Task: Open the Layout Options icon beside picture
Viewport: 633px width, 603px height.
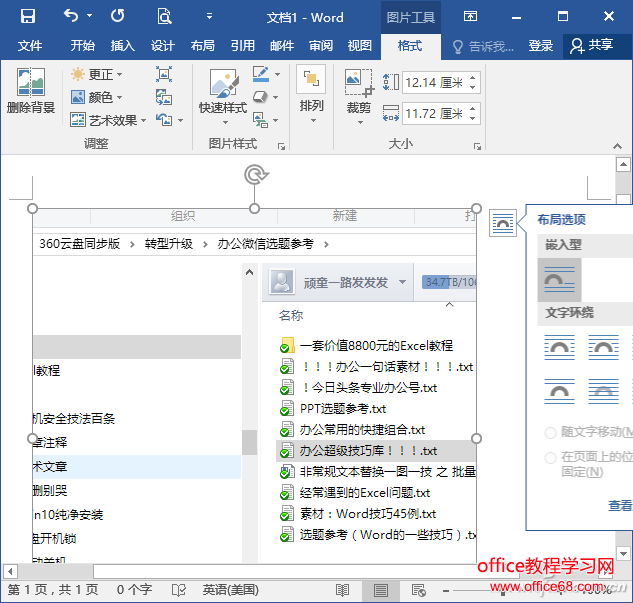Action: pos(503,224)
